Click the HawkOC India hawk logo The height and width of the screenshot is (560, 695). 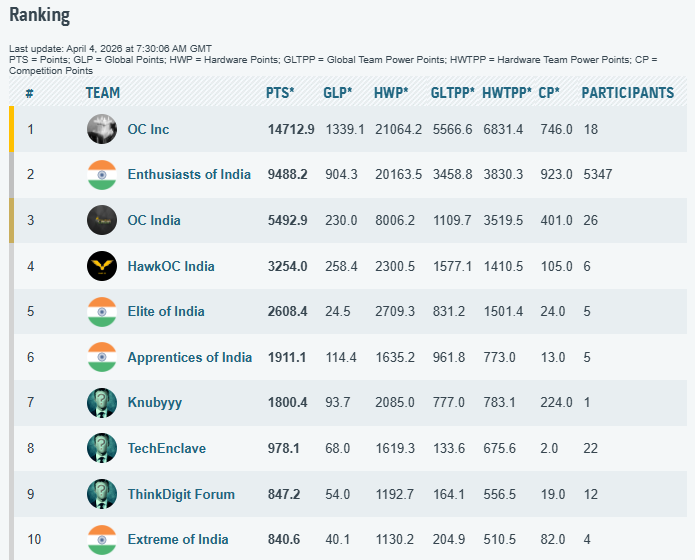(102, 266)
